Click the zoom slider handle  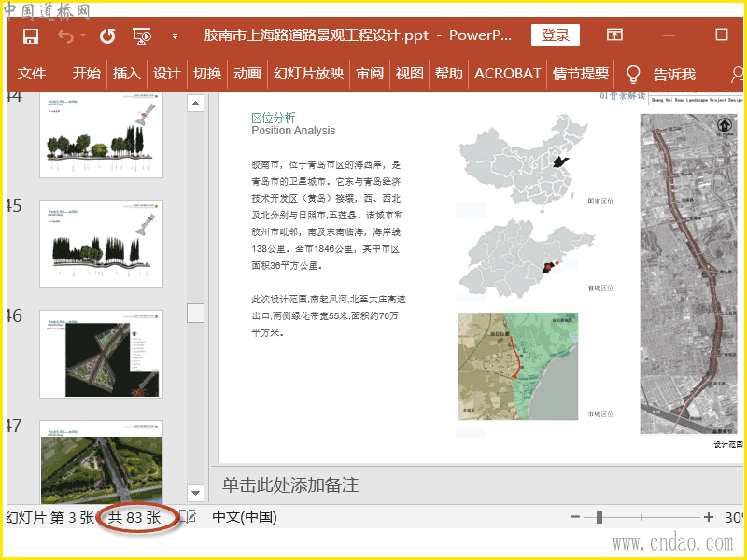(599, 517)
